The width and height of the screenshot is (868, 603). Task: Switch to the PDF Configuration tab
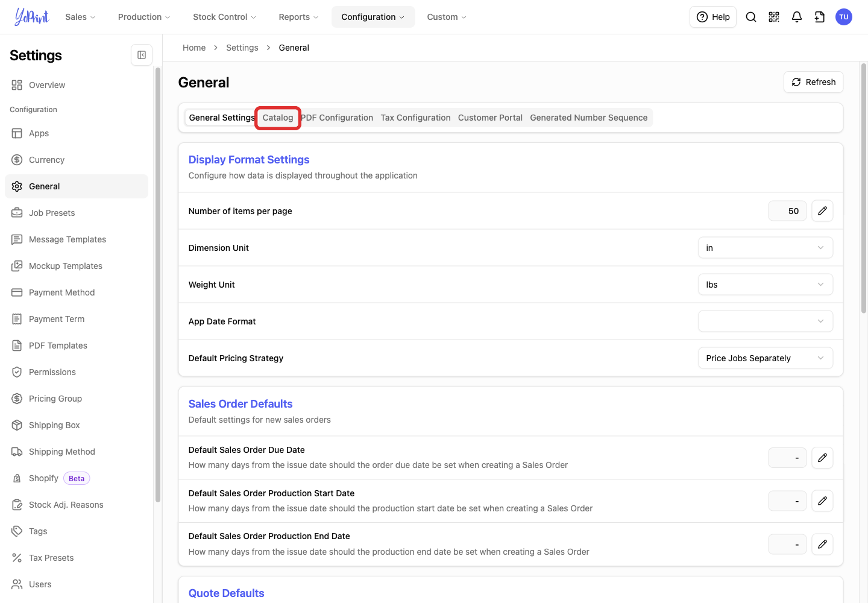pos(337,118)
